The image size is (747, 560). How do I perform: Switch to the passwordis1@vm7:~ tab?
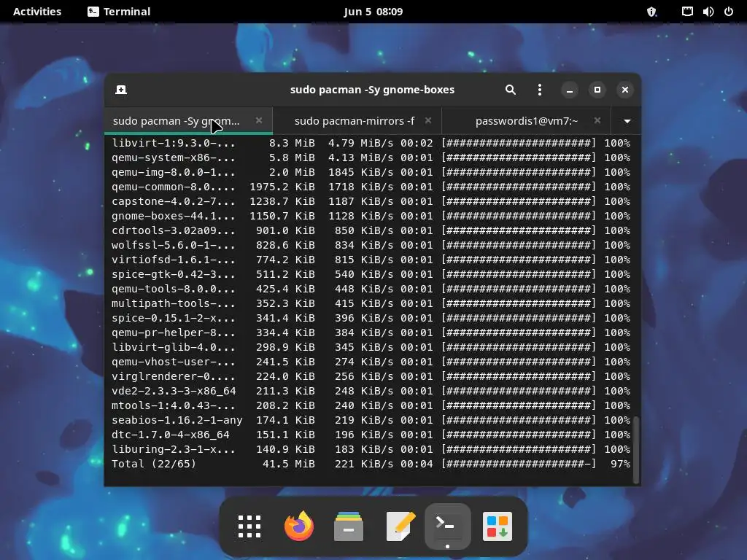[x=527, y=121]
